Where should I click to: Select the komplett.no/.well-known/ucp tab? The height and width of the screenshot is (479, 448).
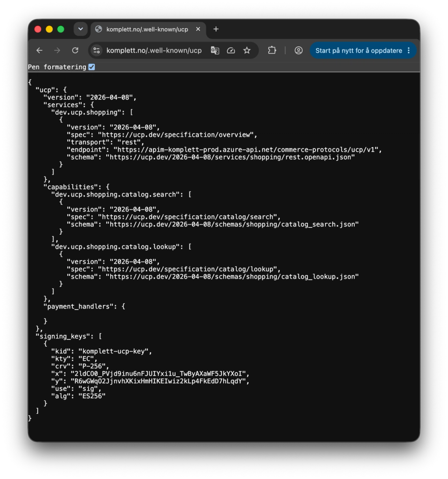click(x=148, y=29)
